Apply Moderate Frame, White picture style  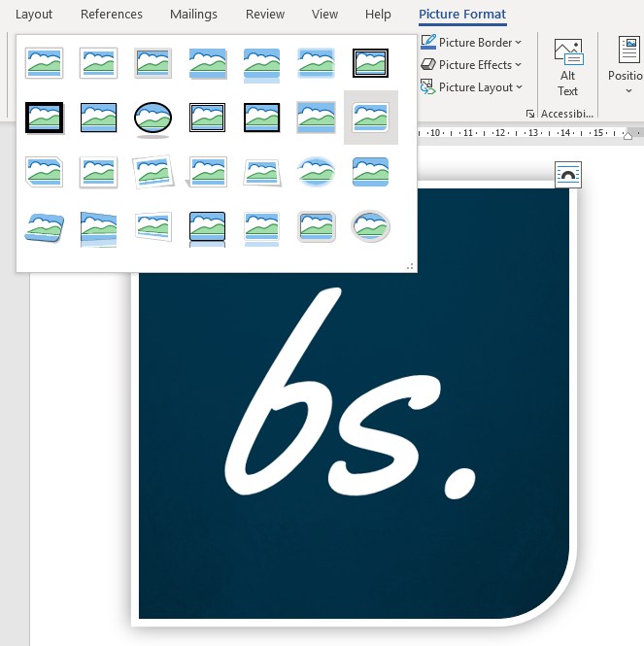pos(98,172)
